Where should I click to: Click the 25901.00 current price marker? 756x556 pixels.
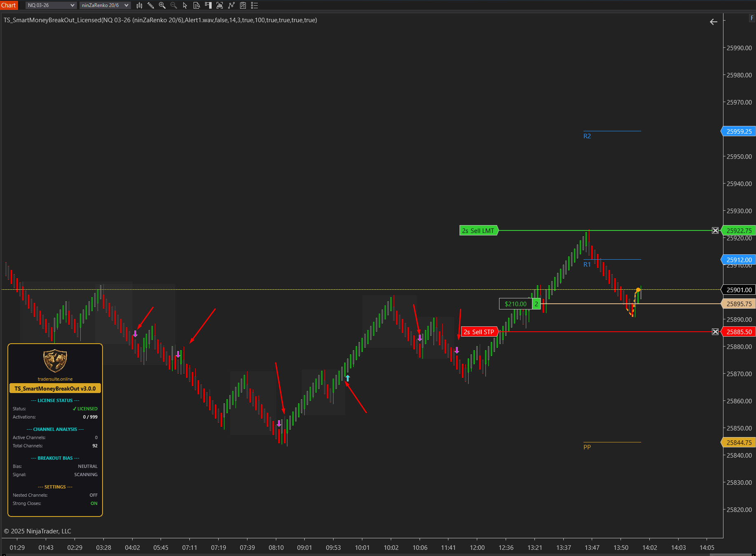[x=739, y=290]
